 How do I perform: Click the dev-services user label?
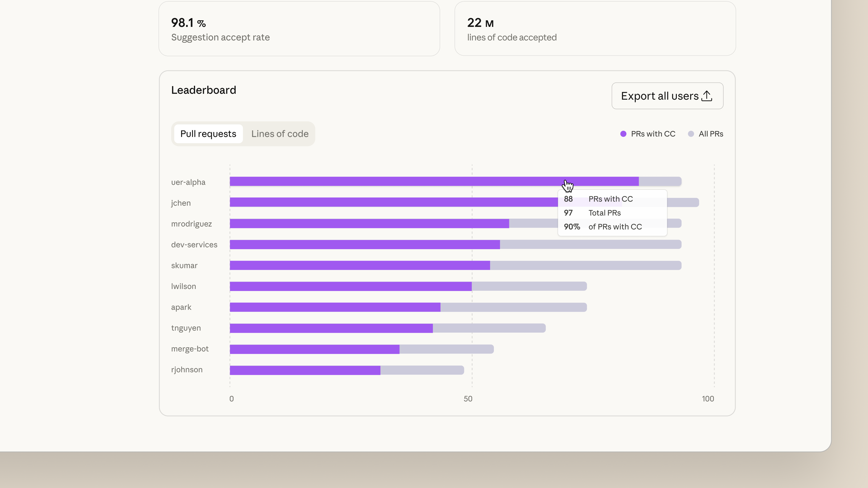click(194, 245)
